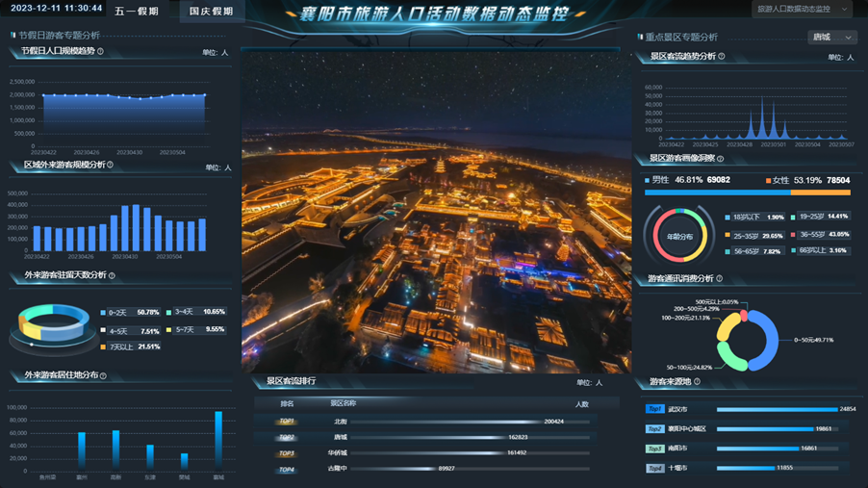The height and width of the screenshot is (488, 868).
Task: Click info icon next to 景区客流趋势分析
Action: point(722,57)
